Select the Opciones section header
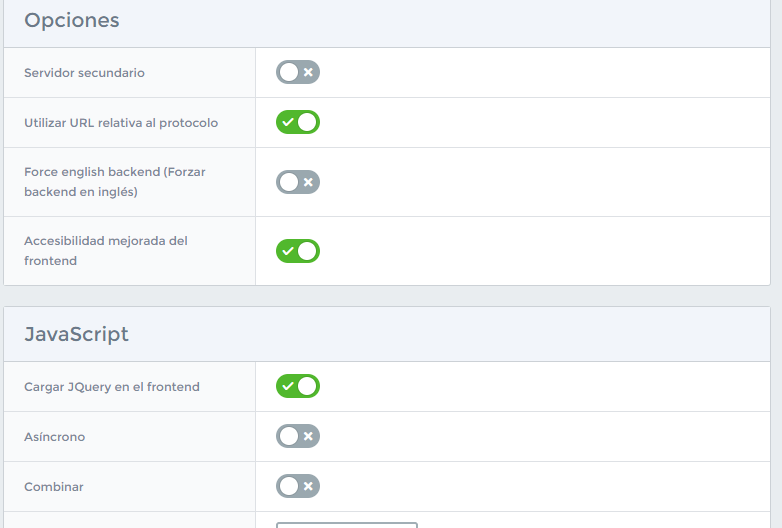The height and width of the screenshot is (528, 782). click(72, 20)
